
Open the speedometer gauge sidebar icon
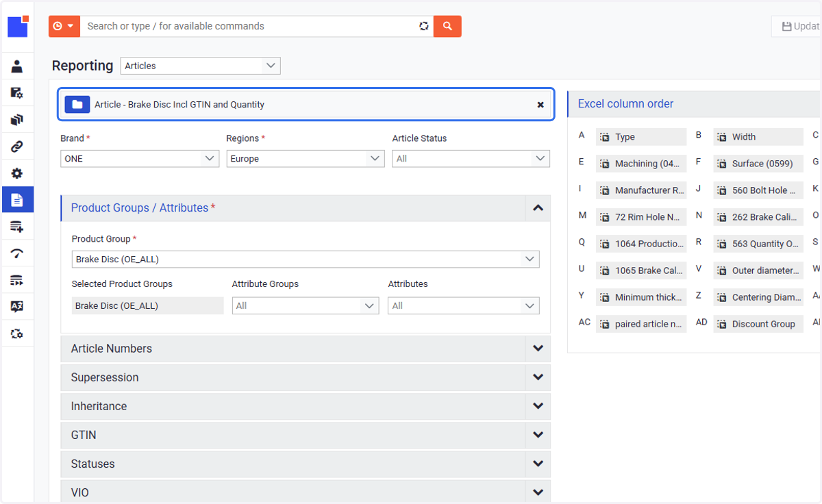[17, 253]
